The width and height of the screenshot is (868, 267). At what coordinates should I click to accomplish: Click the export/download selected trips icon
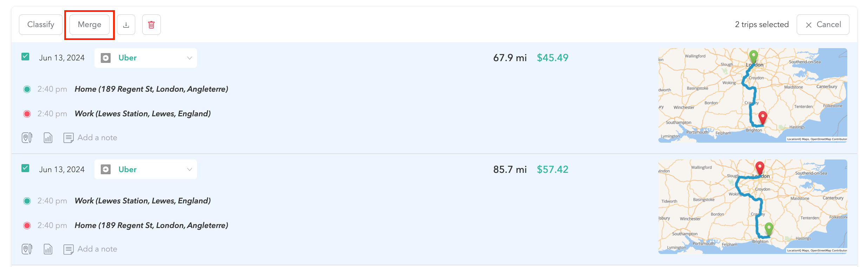(126, 24)
